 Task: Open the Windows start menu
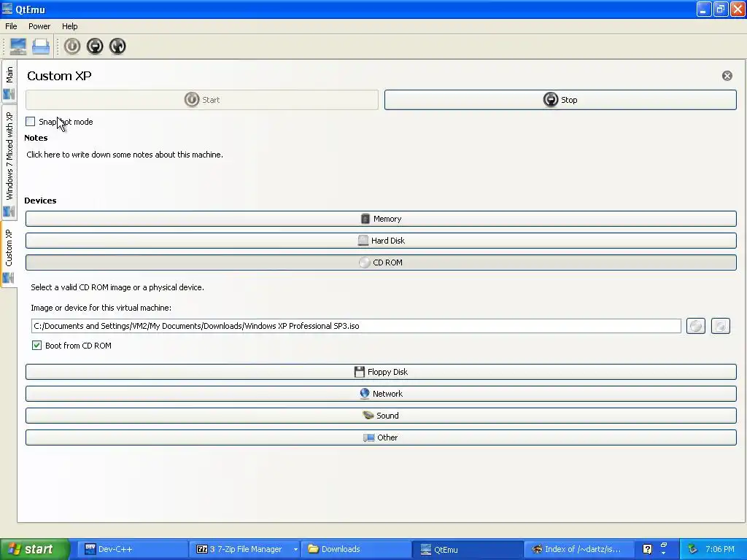pos(34,549)
